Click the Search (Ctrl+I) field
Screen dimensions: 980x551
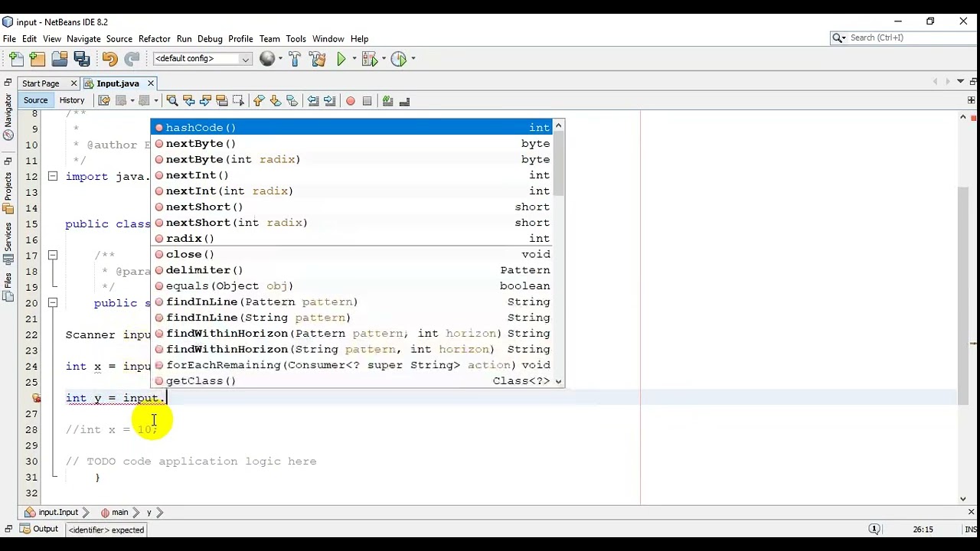[903, 37]
